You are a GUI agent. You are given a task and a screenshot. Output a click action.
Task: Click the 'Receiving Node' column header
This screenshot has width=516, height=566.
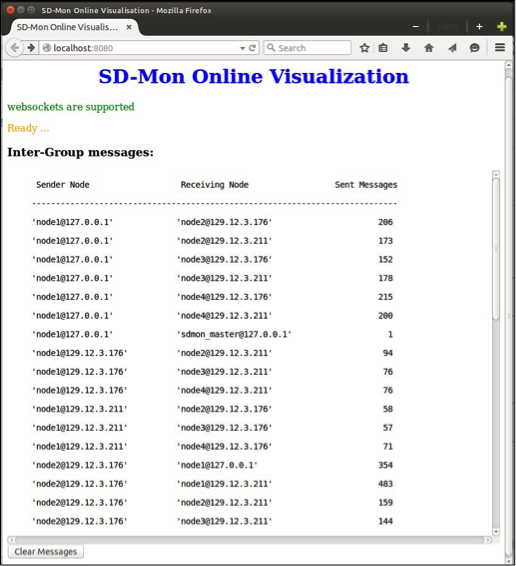click(214, 185)
